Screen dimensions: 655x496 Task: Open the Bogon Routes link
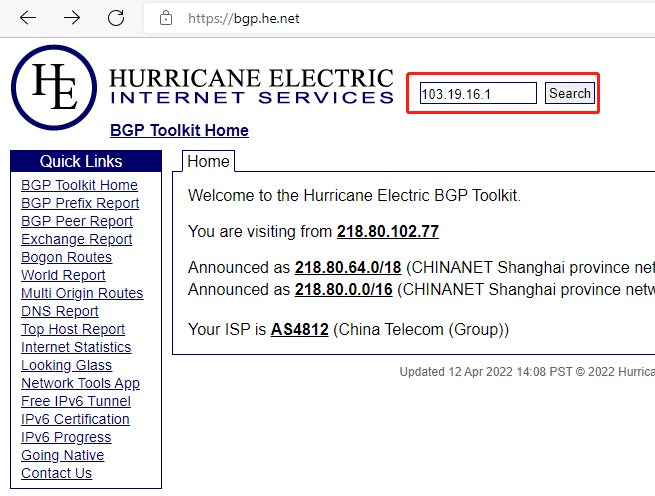(66, 257)
